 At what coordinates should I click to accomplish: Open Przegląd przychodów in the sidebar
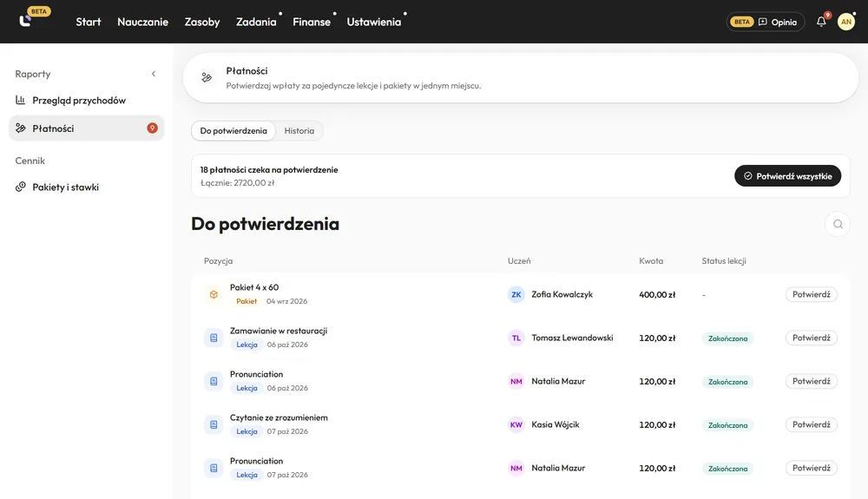coord(86,100)
